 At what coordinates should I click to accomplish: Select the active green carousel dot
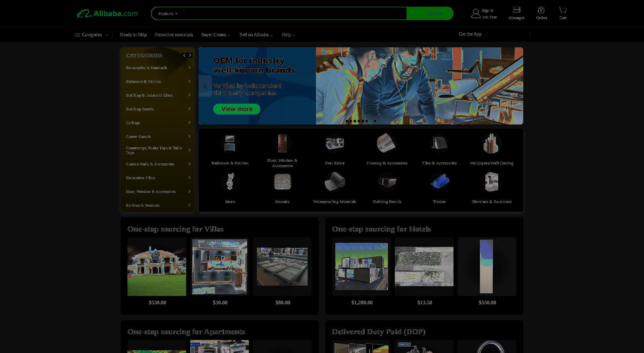[371, 121]
